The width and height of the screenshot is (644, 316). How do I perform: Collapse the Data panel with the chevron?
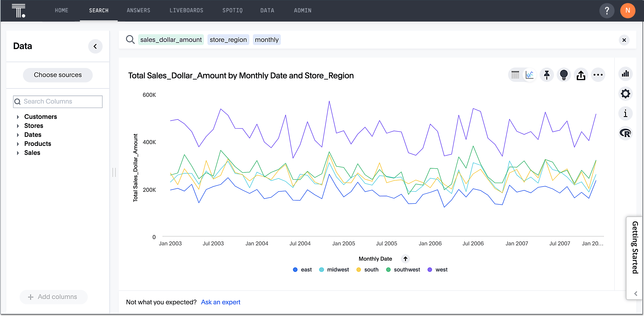click(x=95, y=46)
